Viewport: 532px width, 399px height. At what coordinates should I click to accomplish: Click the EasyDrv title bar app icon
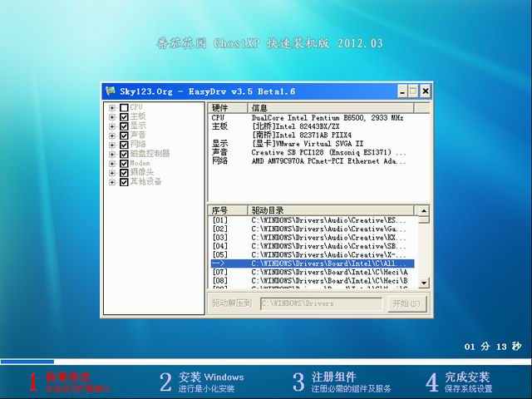111,91
